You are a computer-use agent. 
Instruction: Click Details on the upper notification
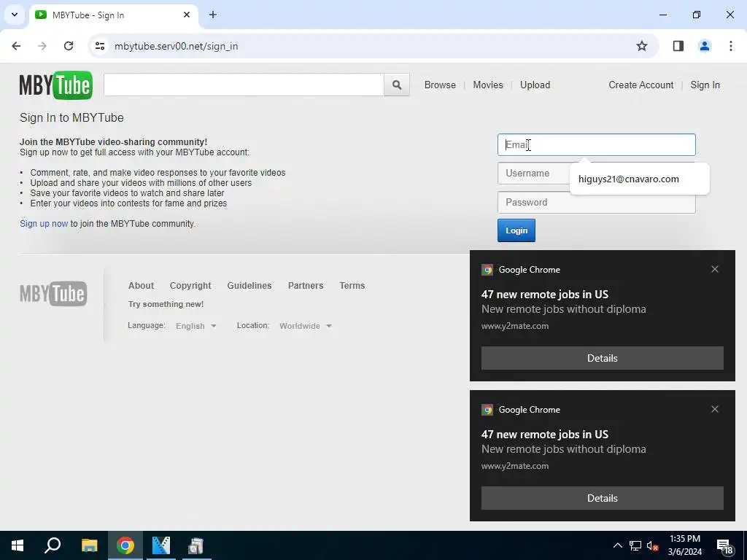click(602, 358)
